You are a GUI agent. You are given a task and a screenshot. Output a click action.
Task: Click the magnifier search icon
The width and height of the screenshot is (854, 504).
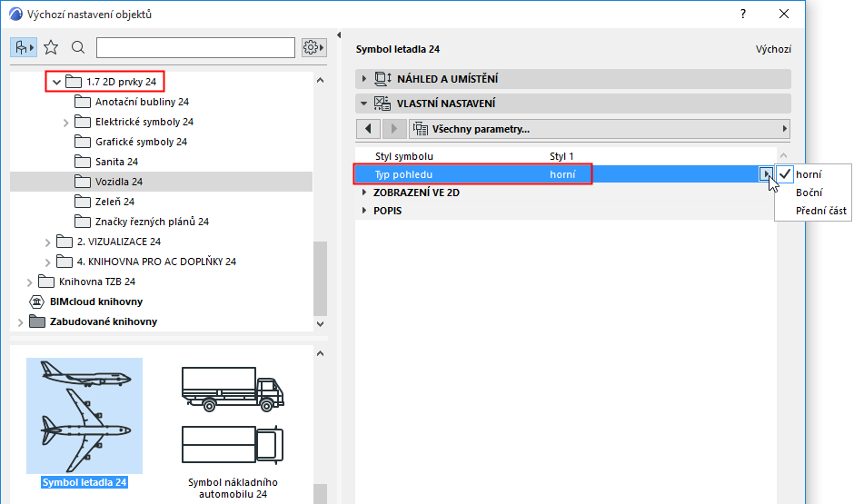point(78,48)
